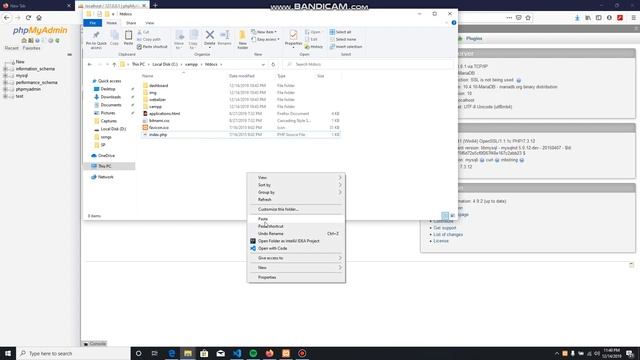Click the large Paste button in the ribbon
Screen dimensions: 640x360
tap(128, 38)
